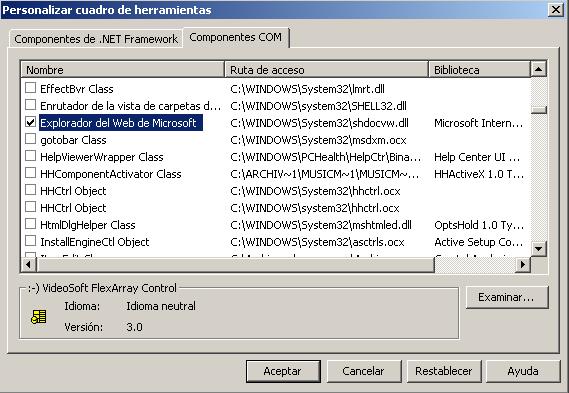This screenshot has height=393, width=569.
Task: Click the Restablecer button
Action: tap(444, 371)
